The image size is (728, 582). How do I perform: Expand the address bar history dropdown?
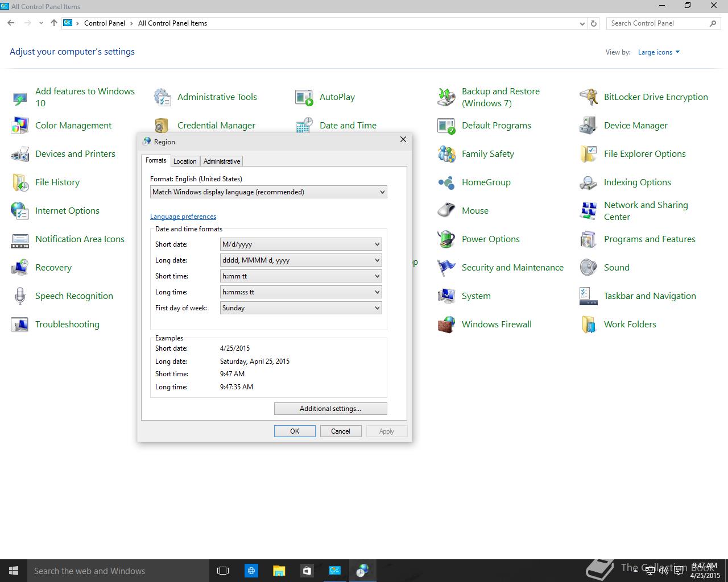point(582,23)
